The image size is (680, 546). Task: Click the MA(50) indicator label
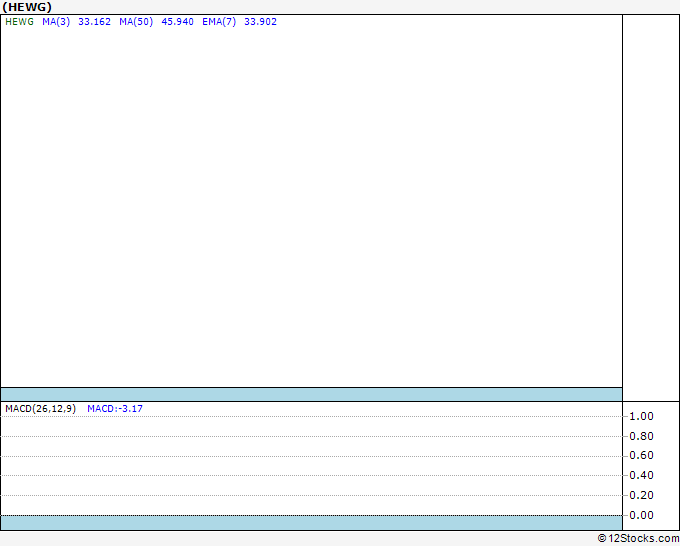tap(136, 22)
